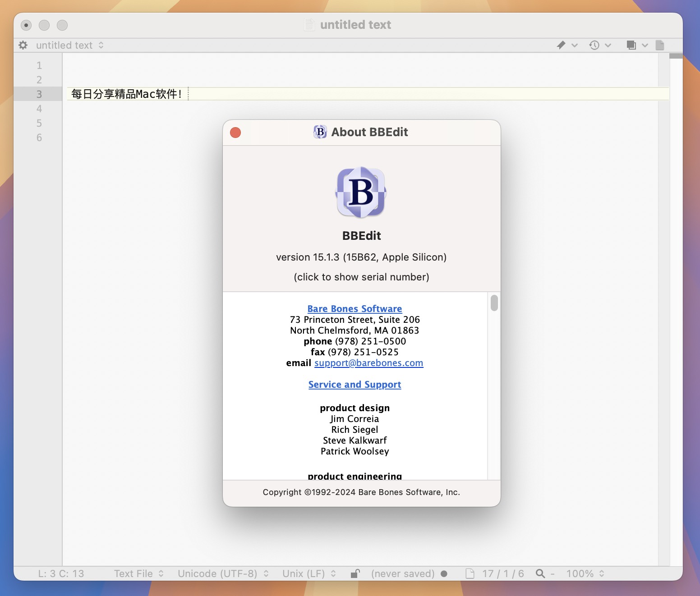Click the product design heading

click(x=355, y=408)
